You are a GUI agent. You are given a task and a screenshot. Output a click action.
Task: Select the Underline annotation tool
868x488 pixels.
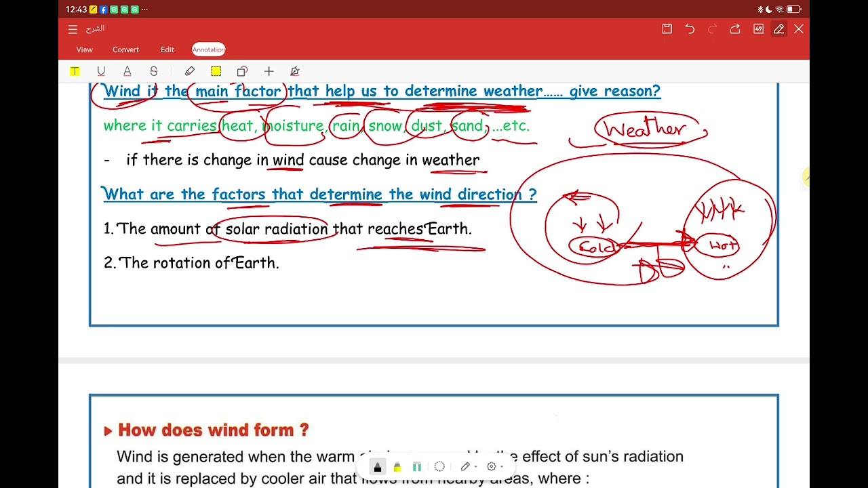(101, 71)
